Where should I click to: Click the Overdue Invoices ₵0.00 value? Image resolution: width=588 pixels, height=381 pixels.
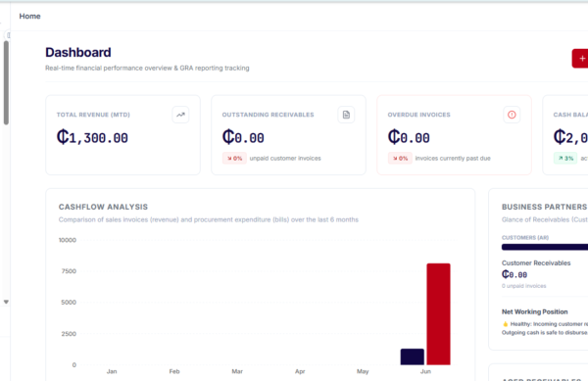coord(409,137)
